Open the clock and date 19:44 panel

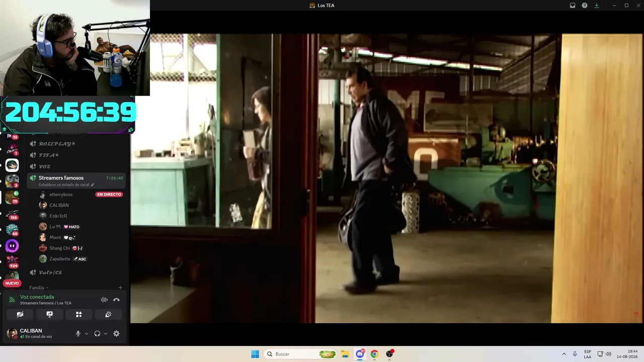click(628, 354)
